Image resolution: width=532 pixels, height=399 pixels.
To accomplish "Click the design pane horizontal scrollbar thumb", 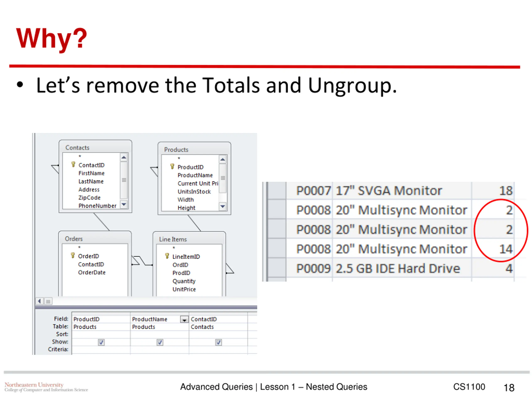I will [x=48, y=301].
